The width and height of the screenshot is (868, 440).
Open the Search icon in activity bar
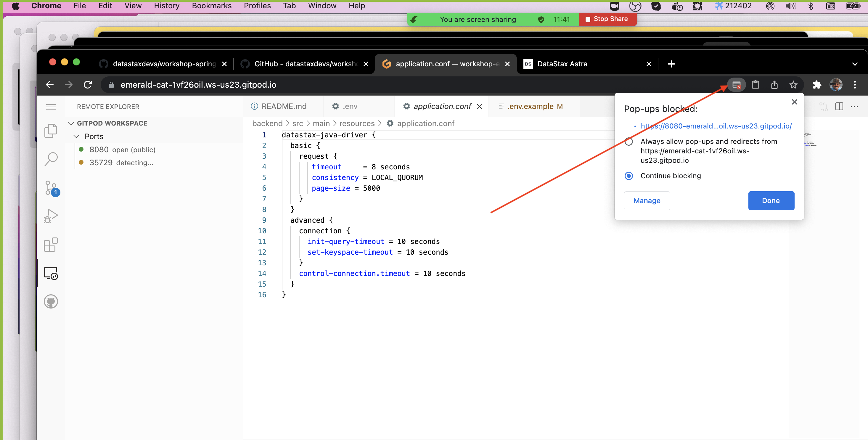click(51, 159)
